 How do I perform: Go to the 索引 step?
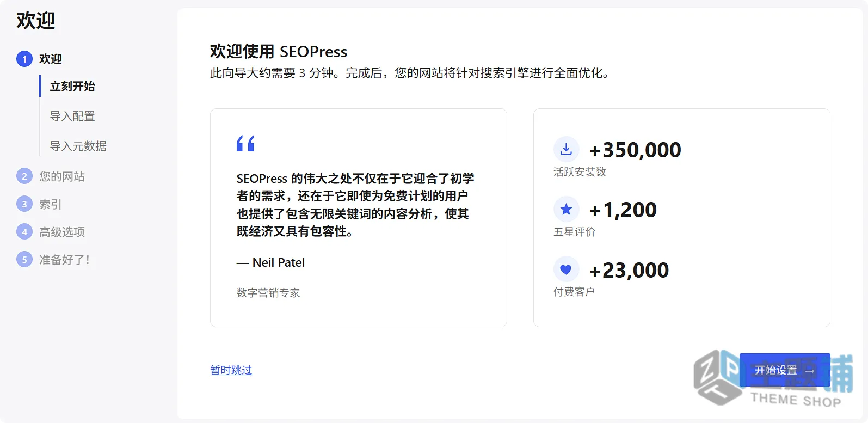point(51,204)
